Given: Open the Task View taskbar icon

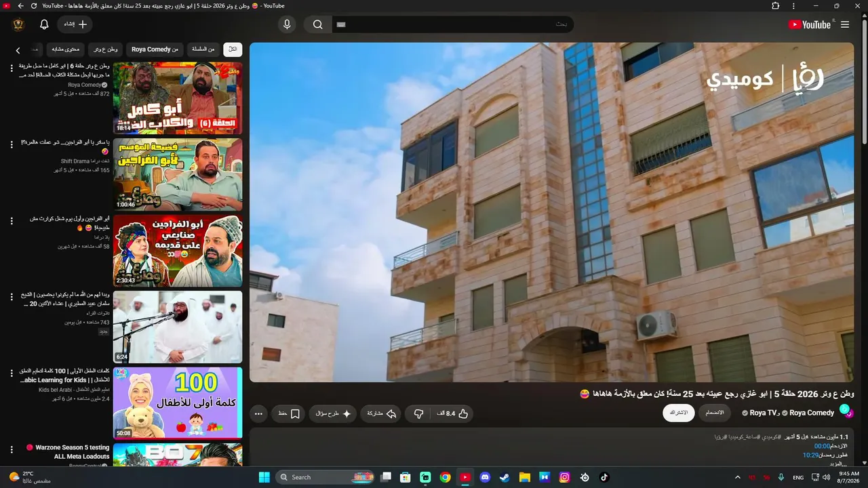Looking at the screenshot, I should pyautogui.click(x=386, y=477).
